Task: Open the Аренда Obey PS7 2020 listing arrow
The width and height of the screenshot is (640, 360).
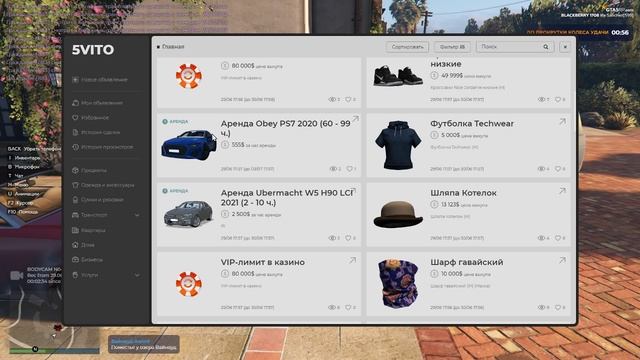Action: point(355,119)
